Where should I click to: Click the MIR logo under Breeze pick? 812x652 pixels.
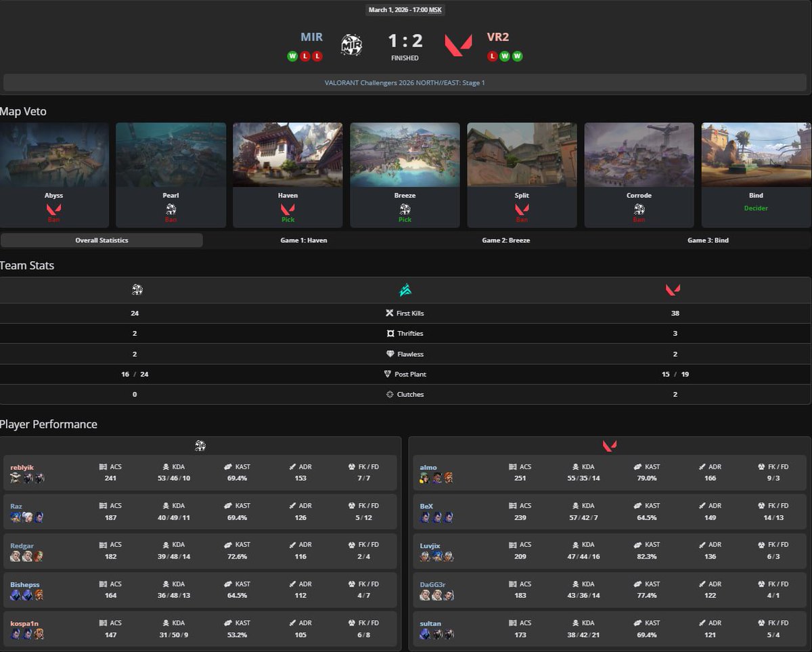point(405,209)
